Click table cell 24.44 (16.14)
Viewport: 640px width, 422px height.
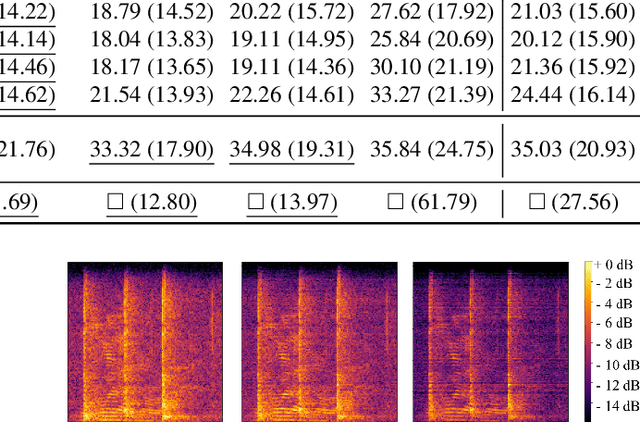pos(573,94)
